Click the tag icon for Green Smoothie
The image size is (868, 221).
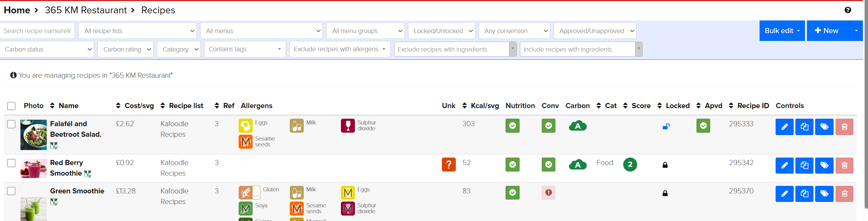pyautogui.click(x=824, y=194)
